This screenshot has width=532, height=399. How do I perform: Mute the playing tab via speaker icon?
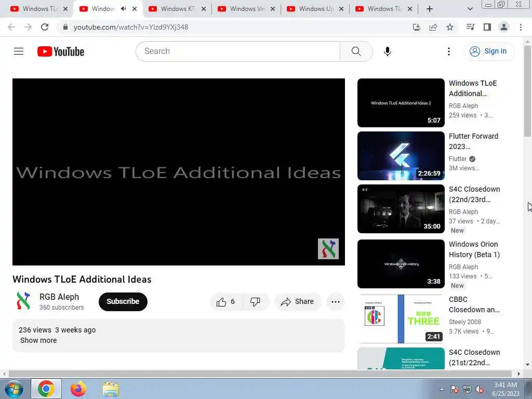[124, 9]
